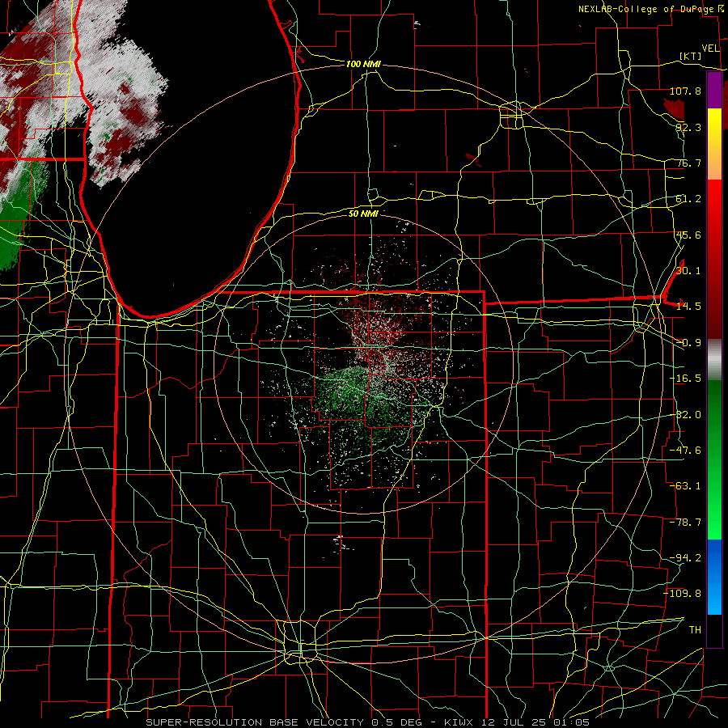Image resolution: width=728 pixels, height=728 pixels.
Task: Click the 30.1 velocity scale value
Action: click(x=688, y=270)
